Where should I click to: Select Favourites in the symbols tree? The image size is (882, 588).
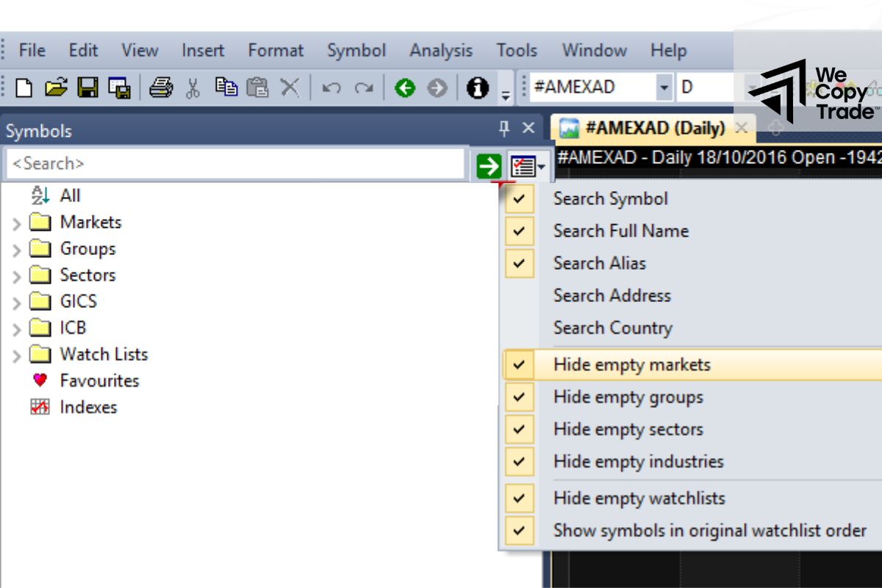click(99, 381)
